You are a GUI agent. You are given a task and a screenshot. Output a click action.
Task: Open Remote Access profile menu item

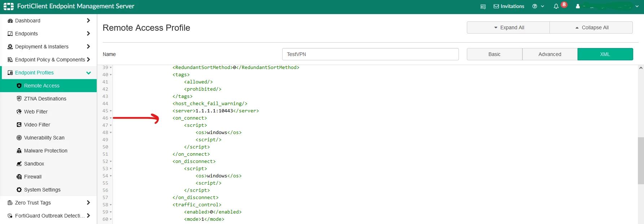pos(48,86)
